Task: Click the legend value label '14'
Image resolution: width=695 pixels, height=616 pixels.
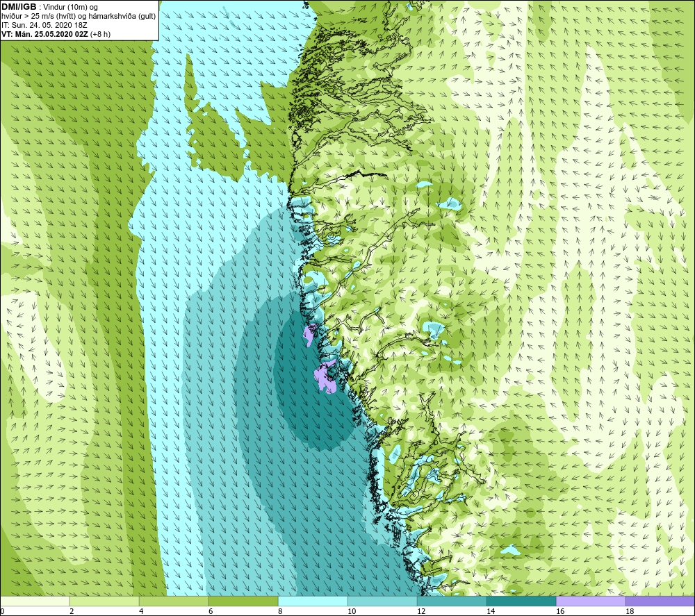Action: click(491, 611)
